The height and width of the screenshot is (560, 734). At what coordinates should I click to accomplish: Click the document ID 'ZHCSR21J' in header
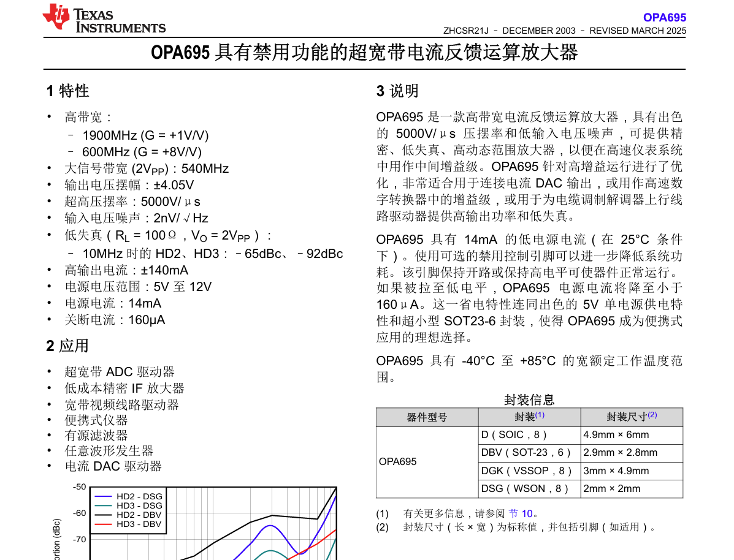pyautogui.click(x=466, y=31)
